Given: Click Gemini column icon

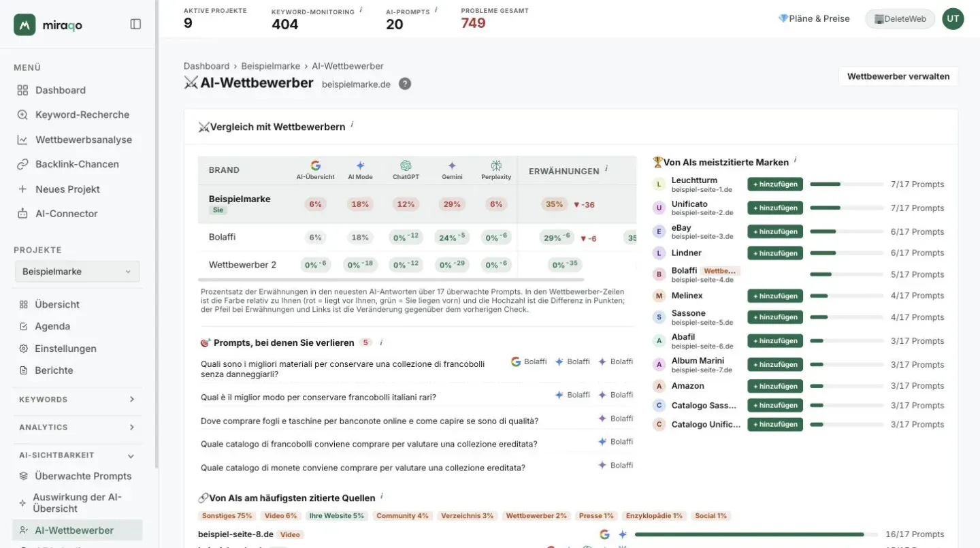Looking at the screenshot, I should coord(452,165).
